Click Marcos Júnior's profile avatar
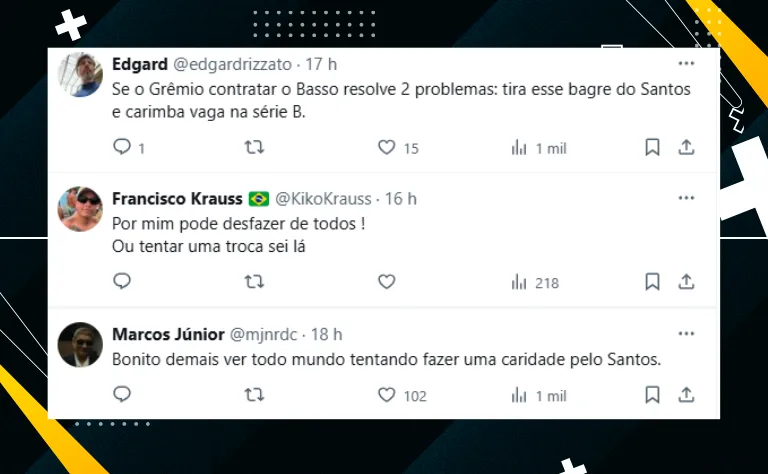 click(80, 345)
